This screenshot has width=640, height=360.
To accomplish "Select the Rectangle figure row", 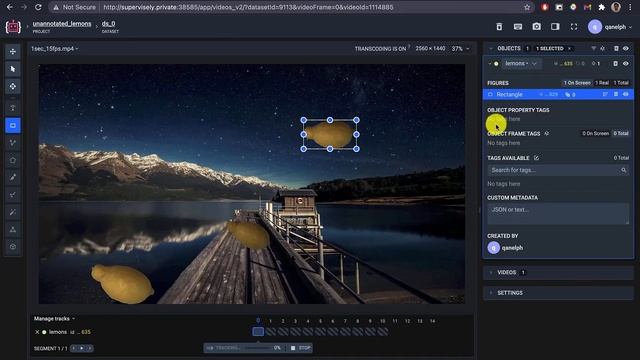I will [558, 94].
